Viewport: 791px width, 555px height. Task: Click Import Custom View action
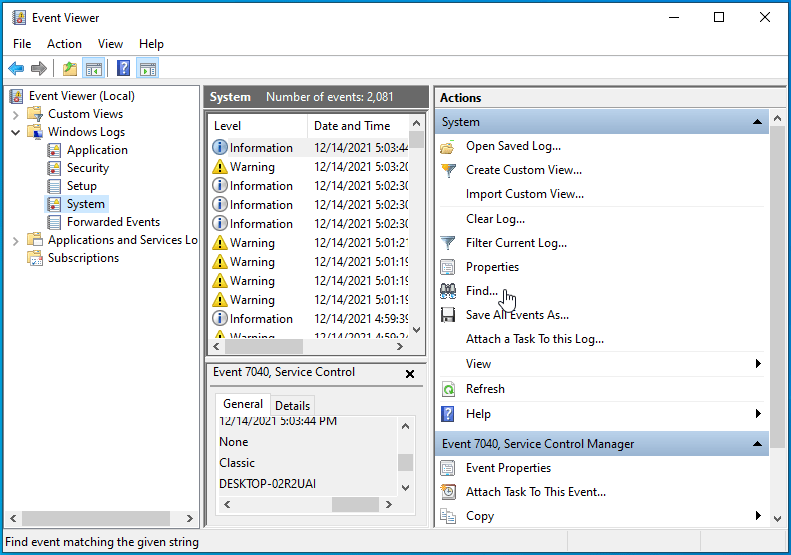coord(525,194)
